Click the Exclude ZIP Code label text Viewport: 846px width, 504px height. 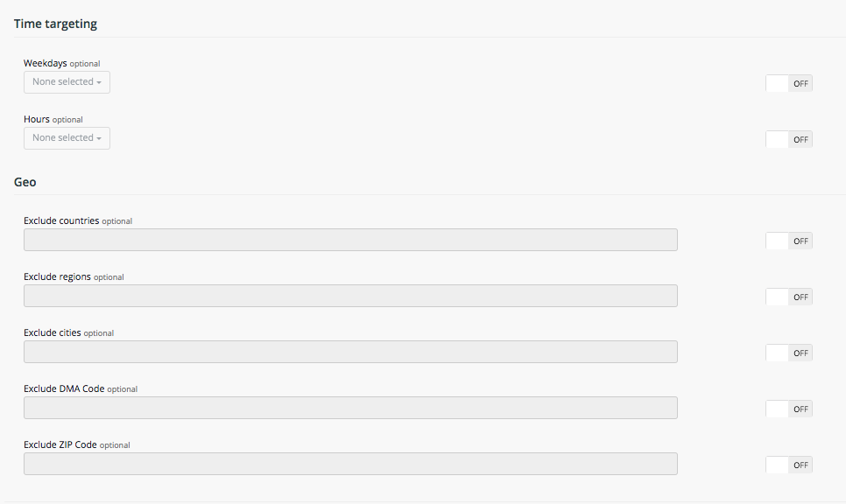click(x=60, y=444)
